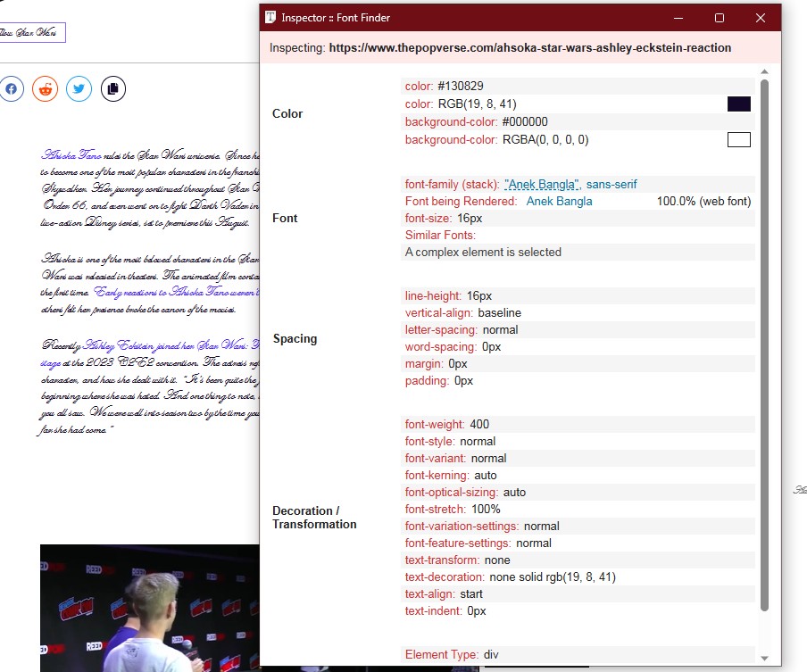This screenshot has width=807, height=672.
Task: Select the background-color RGBA(0, 0, 0, 0) value
Action: pos(545,139)
